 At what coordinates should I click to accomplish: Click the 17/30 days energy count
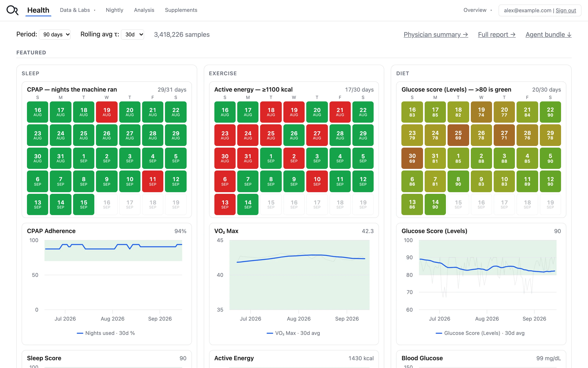(x=359, y=90)
